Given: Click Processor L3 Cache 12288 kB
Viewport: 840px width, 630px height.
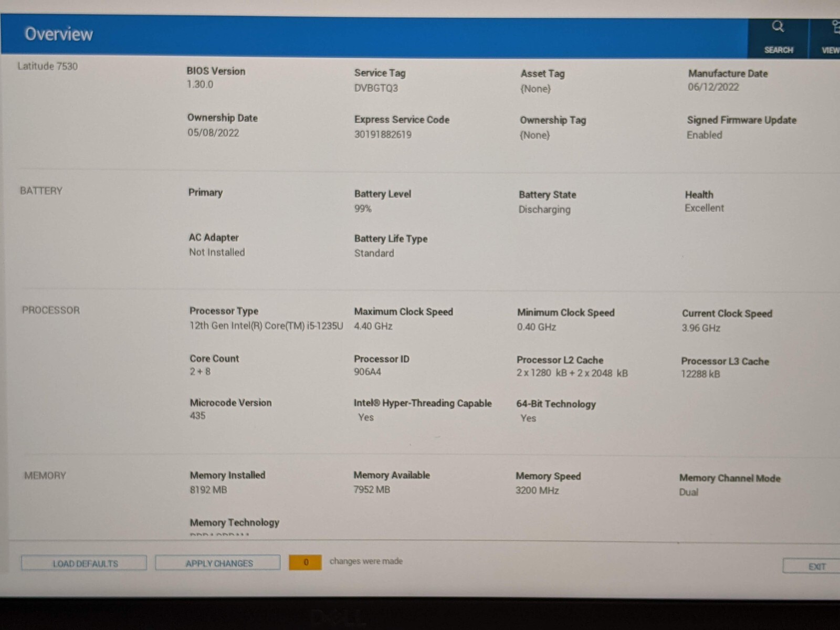Looking at the screenshot, I should tap(700, 374).
